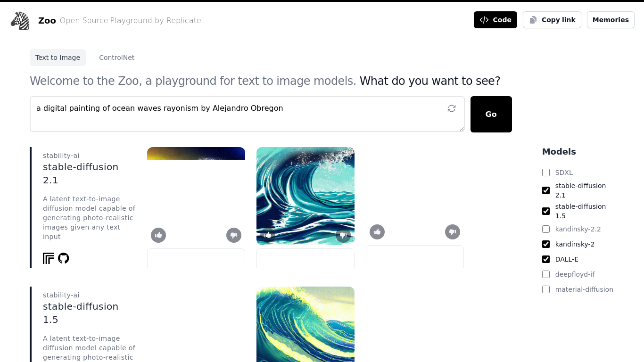Give a thumbs up to the first image
The image size is (644, 362).
coord(158,235)
